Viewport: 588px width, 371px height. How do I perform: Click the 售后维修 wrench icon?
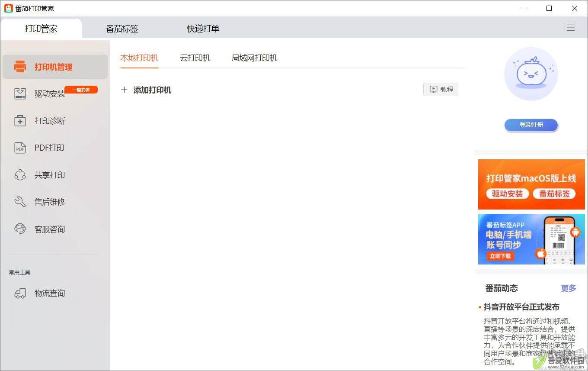coord(20,202)
